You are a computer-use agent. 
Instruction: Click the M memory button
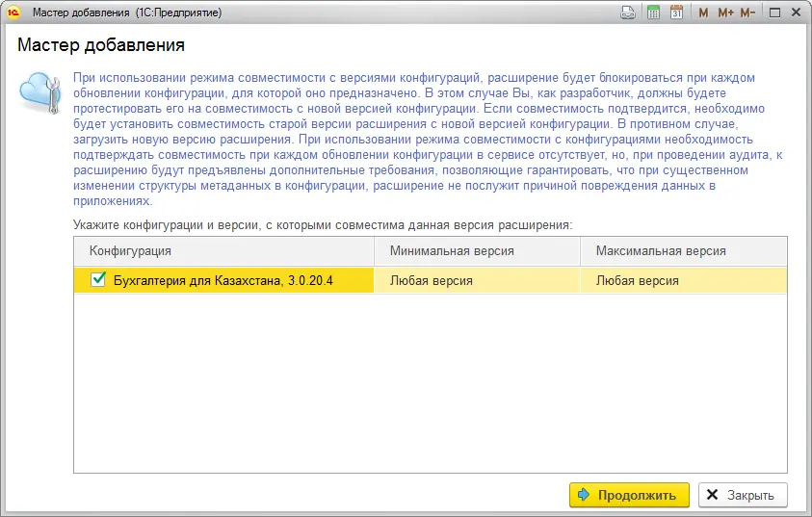pyautogui.click(x=703, y=13)
